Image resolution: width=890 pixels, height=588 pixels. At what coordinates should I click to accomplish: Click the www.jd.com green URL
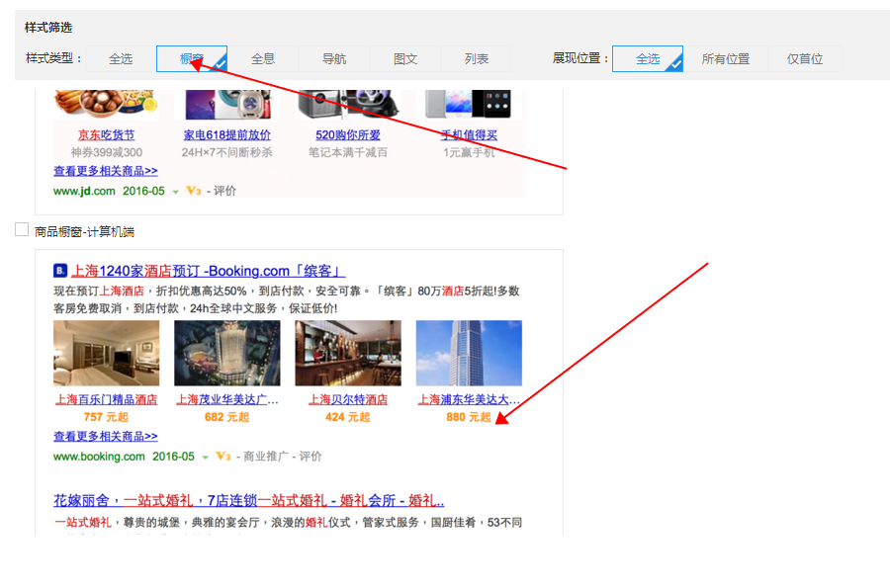coord(84,191)
